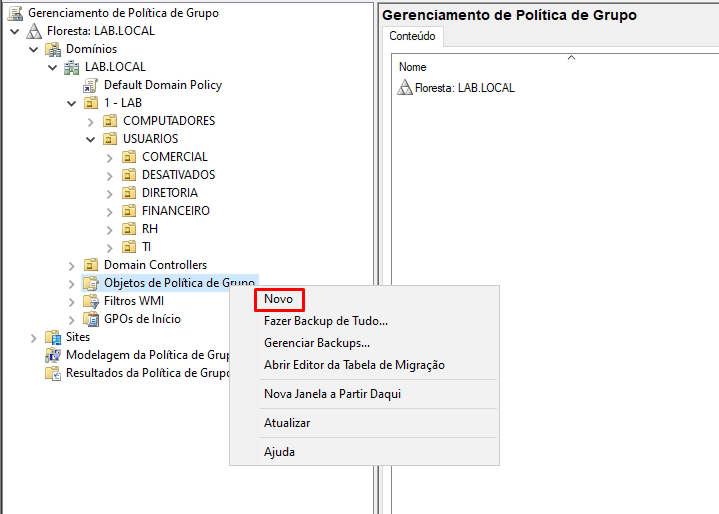Click the Gerenciamento de Política de Grupo root icon

(x=15, y=13)
